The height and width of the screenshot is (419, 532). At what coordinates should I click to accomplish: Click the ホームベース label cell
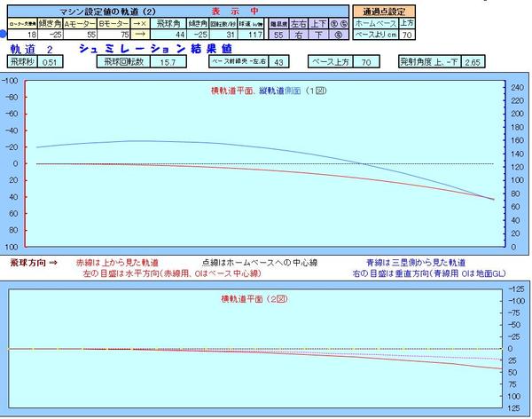coord(375,24)
